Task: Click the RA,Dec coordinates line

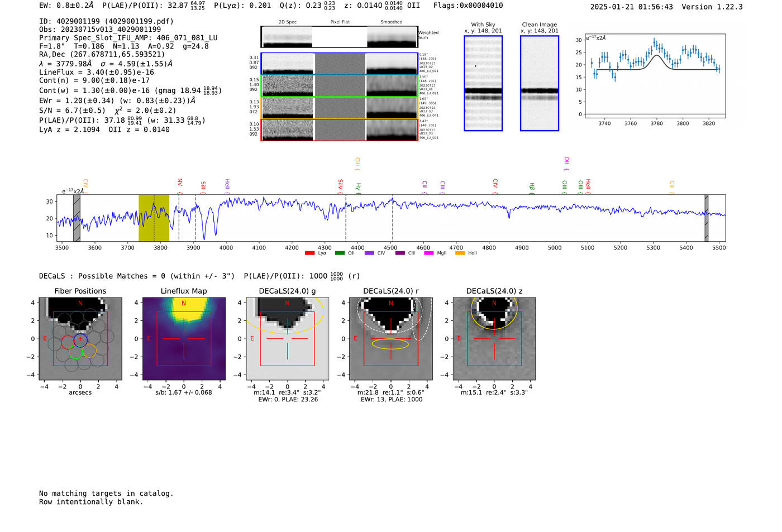Action: pos(102,55)
